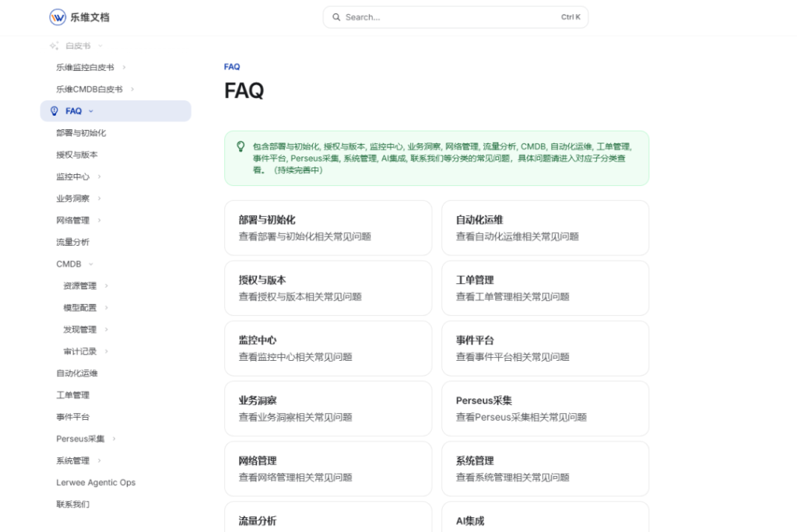The image size is (797, 532).
Task: Collapse the FAQ sidebar chevron
Action: click(x=91, y=110)
